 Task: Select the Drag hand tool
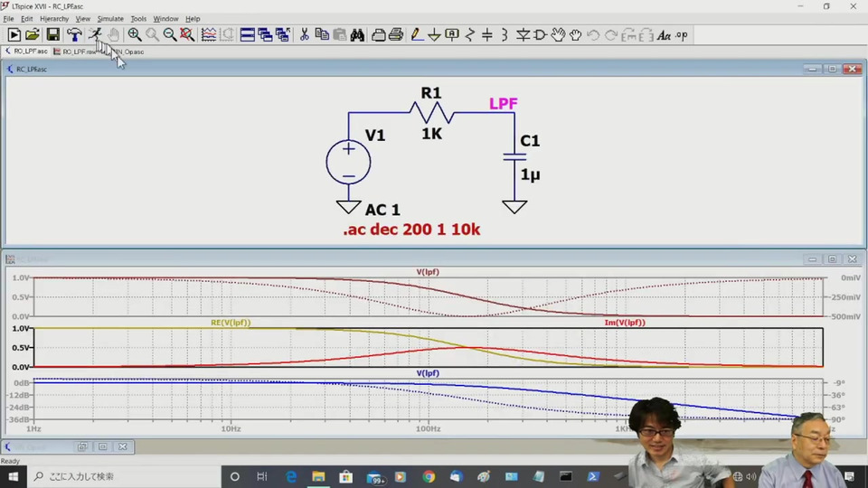[576, 35]
